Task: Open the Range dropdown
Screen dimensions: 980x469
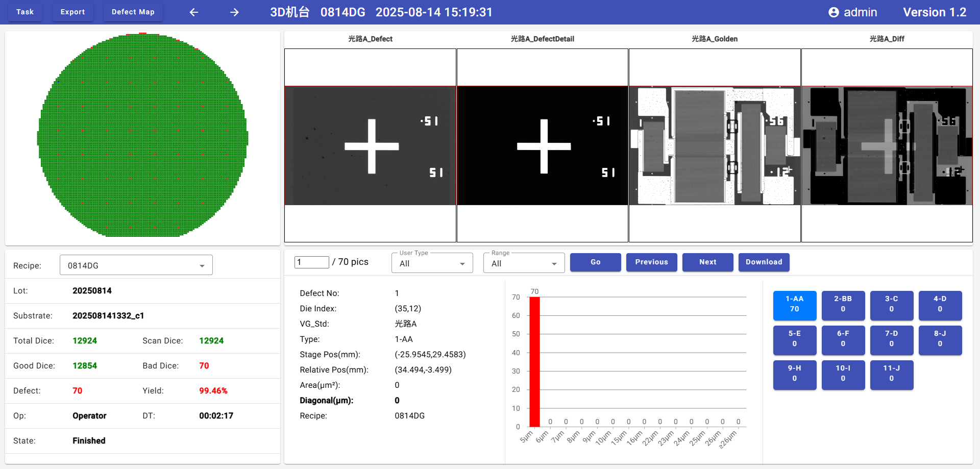Action: pyautogui.click(x=524, y=263)
